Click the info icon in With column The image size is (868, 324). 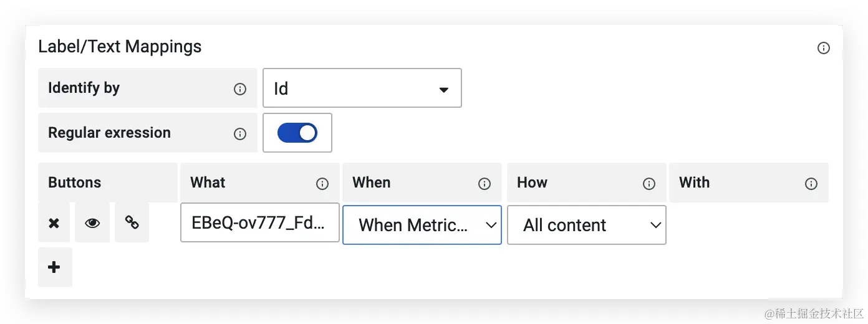(x=811, y=184)
